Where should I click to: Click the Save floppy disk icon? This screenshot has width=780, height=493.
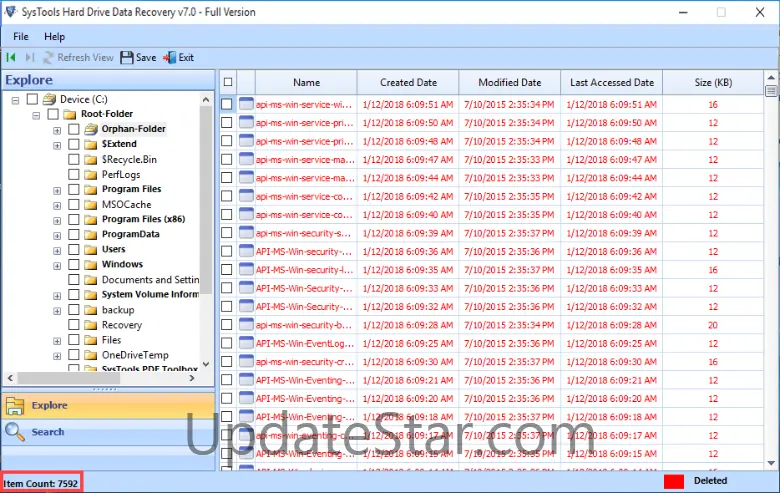tap(127, 58)
